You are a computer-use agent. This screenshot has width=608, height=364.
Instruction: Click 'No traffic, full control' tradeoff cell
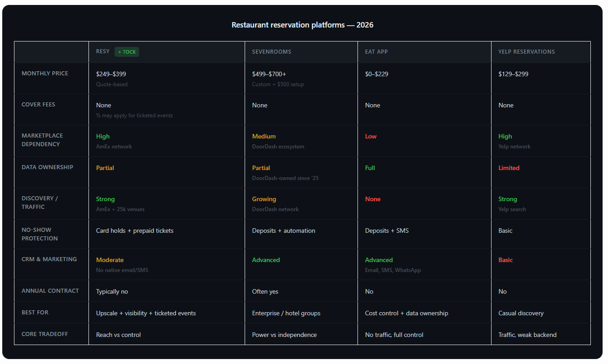pyautogui.click(x=395, y=335)
